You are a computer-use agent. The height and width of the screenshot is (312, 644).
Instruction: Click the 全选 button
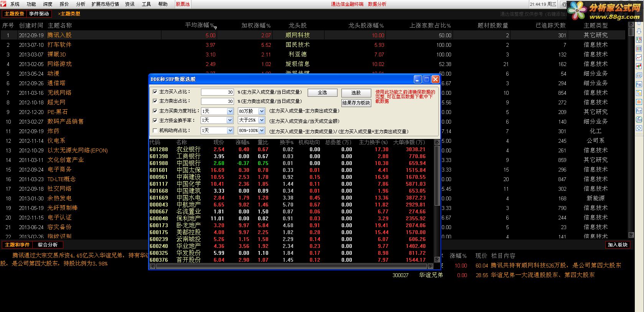tap(323, 92)
